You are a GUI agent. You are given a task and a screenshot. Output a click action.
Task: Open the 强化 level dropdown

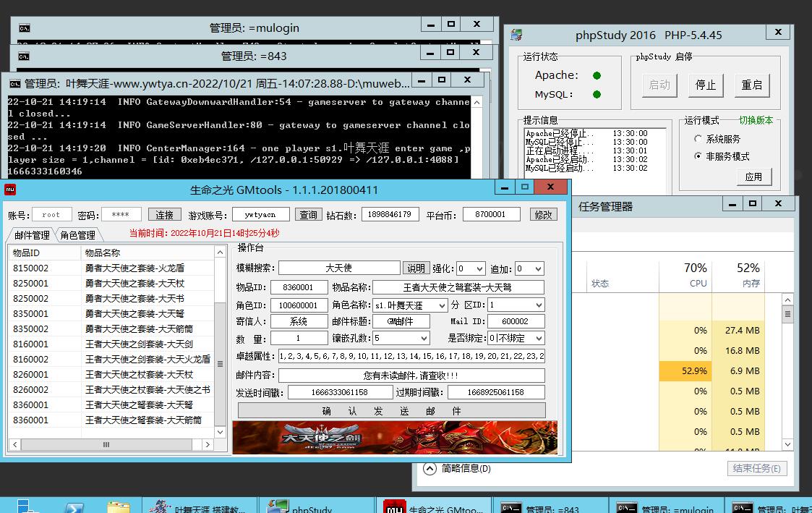pos(479,268)
